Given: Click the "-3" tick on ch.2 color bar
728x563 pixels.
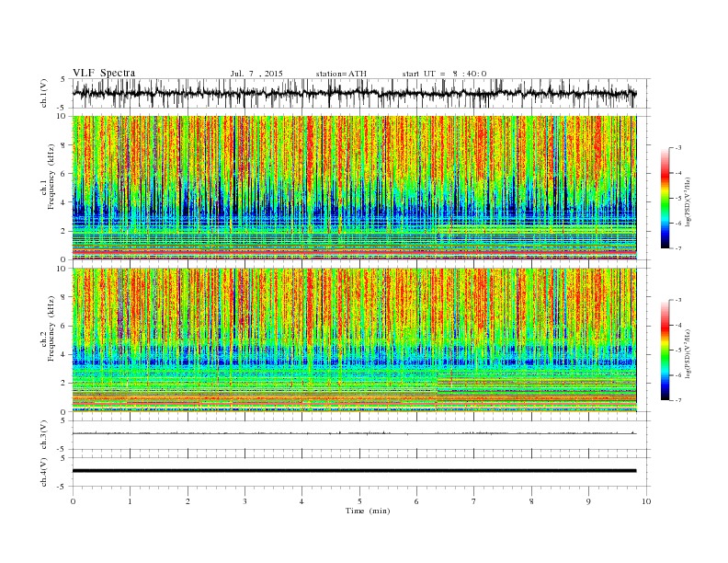Looking at the screenshot, I should point(678,300).
